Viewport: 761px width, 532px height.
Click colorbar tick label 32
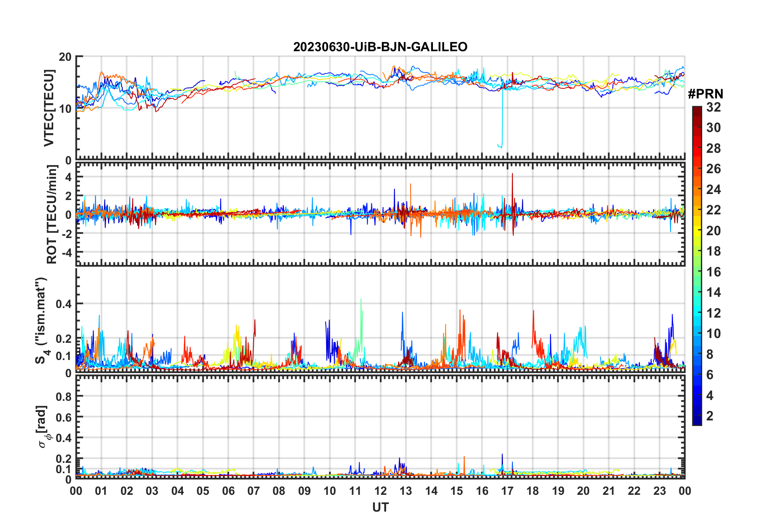(713, 107)
